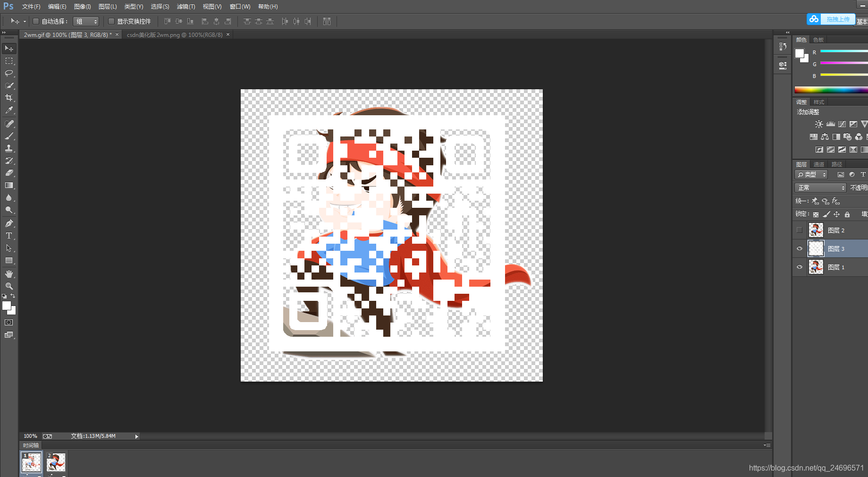This screenshot has height=477, width=868.
Task: Select the Blur tool
Action: tap(9, 197)
